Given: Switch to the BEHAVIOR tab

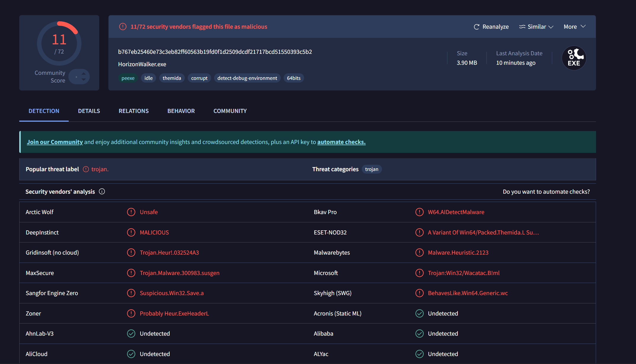Looking at the screenshot, I should coord(181,111).
